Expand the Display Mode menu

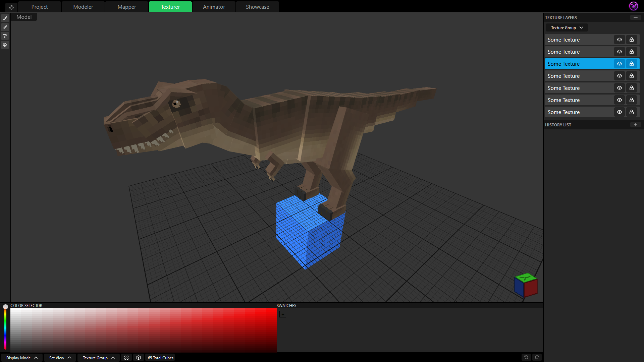pyautogui.click(x=22, y=358)
